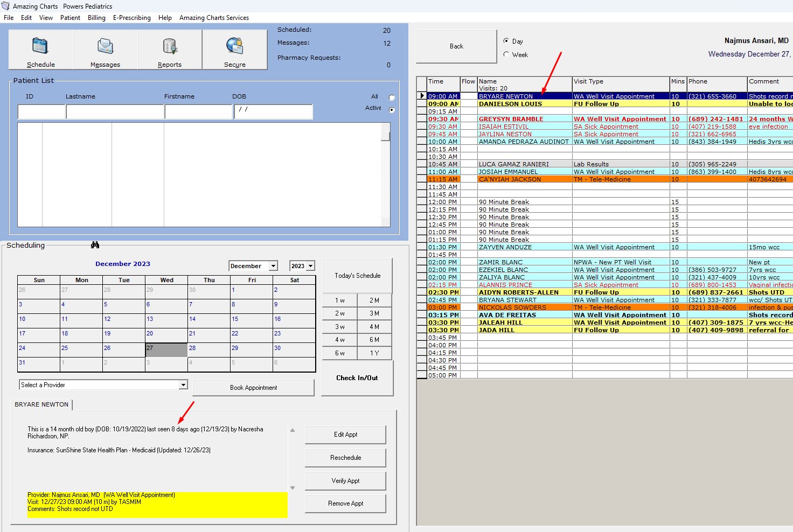Click the Book Appointment button

(x=253, y=388)
